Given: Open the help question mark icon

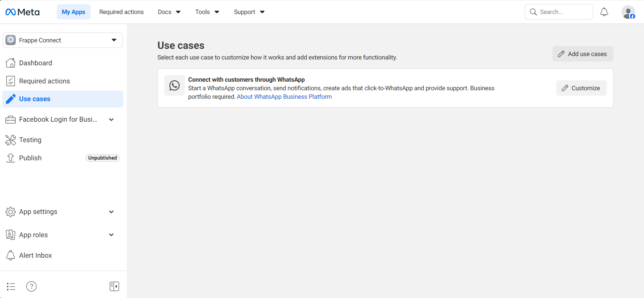Looking at the screenshot, I should 31,286.
